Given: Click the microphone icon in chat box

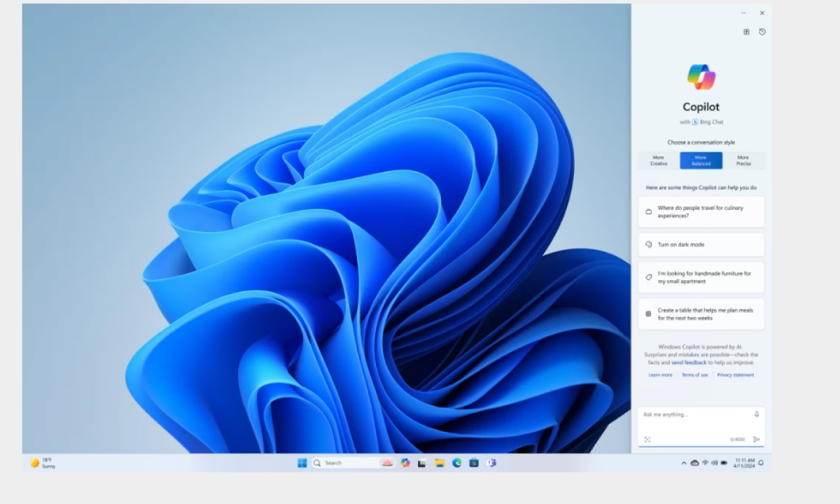Looking at the screenshot, I should (x=757, y=414).
